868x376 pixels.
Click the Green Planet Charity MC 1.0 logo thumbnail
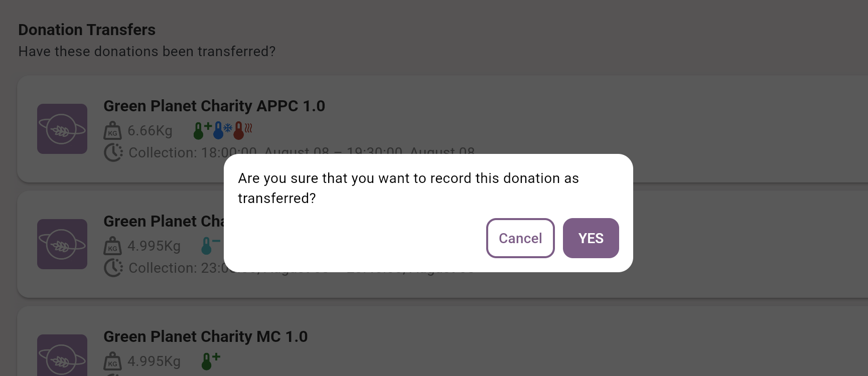(62, 356)
